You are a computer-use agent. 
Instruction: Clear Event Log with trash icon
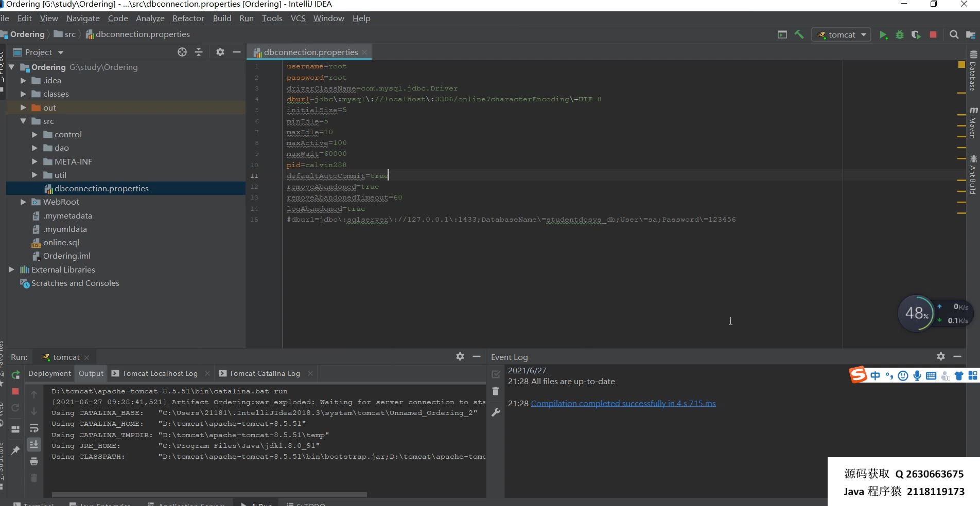click(x=496, y=391)
